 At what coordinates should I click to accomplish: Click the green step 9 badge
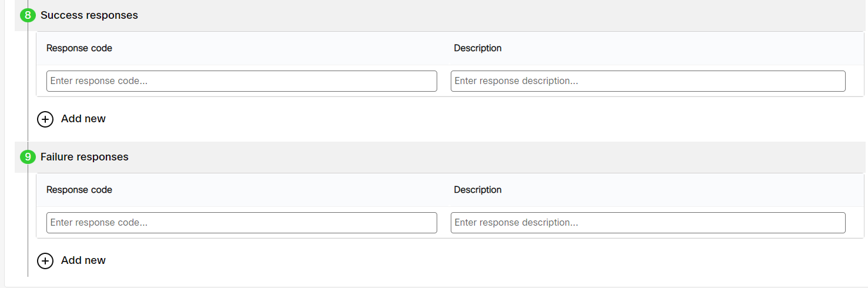[x=28, y=157]
